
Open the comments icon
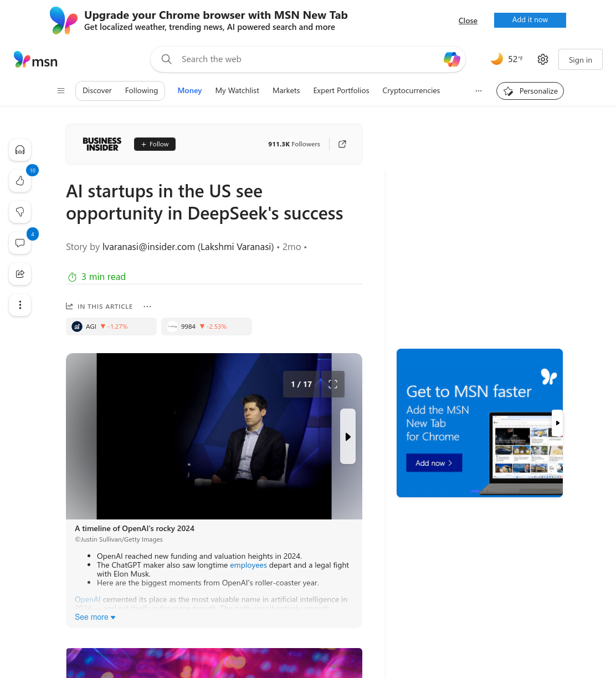point(20,243)
